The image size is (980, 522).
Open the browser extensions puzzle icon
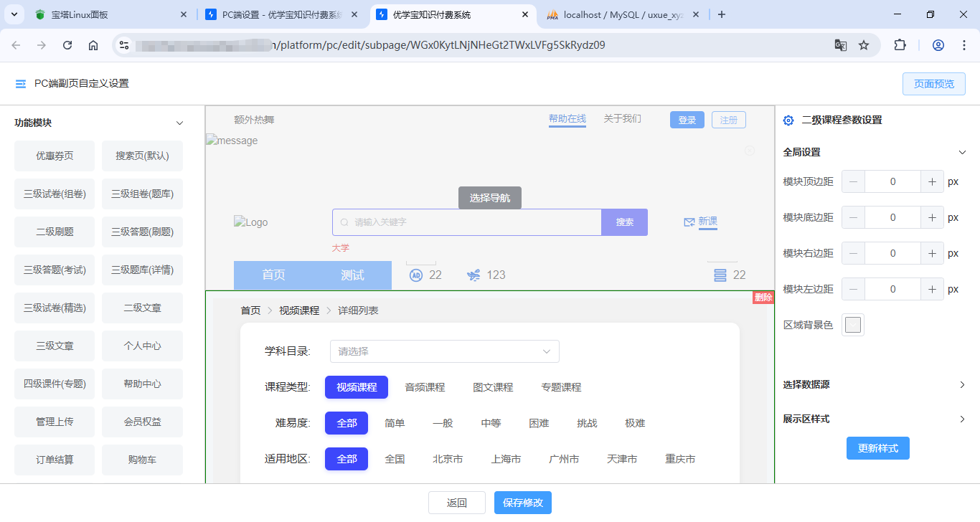[900, 45]
